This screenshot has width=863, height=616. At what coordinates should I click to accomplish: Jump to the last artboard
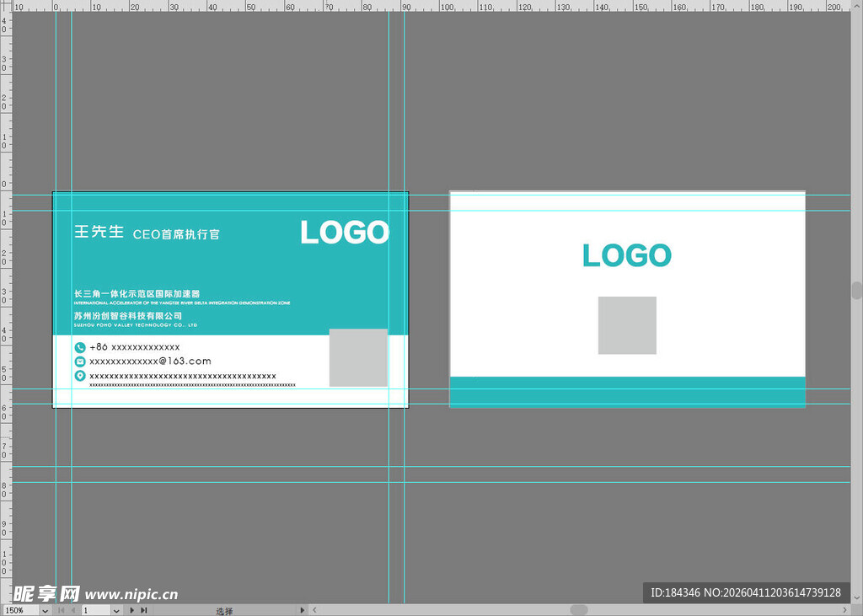coord(144,610)
